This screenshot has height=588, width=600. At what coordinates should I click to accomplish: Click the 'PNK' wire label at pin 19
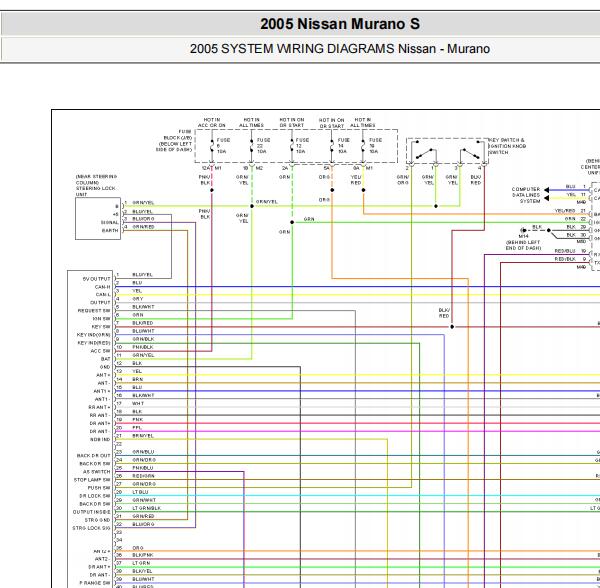pos(138,419)
